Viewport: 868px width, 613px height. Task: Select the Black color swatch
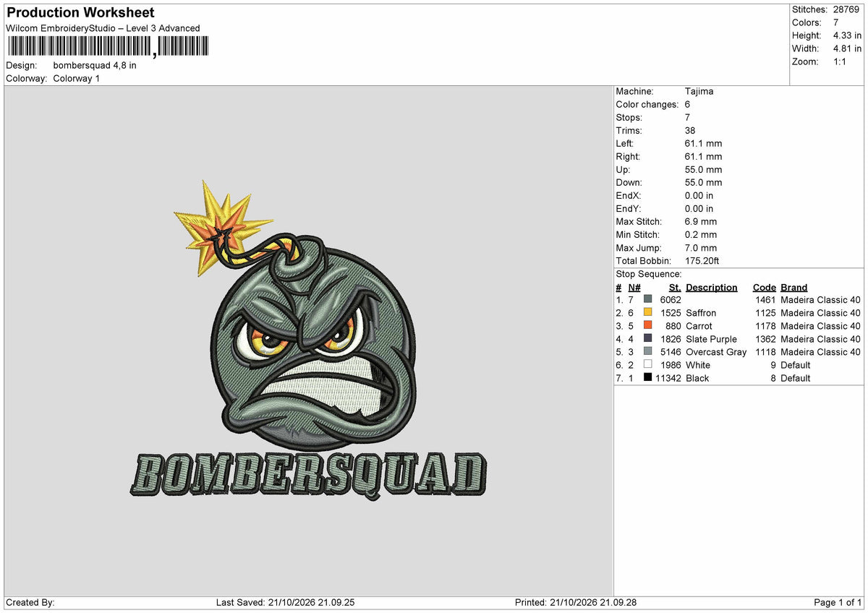coord(648,377)
